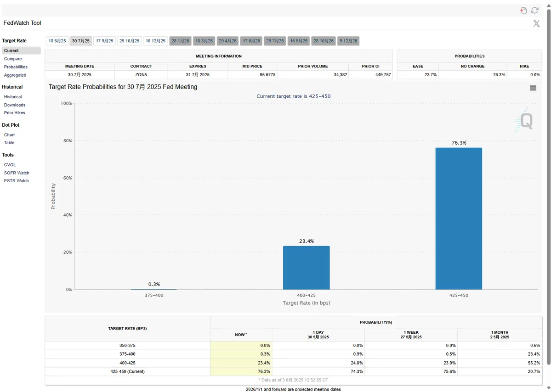Screen dimensions: 551x392
Task: Select the 10 12月25 meeting tab
Action: coord(155,41)
